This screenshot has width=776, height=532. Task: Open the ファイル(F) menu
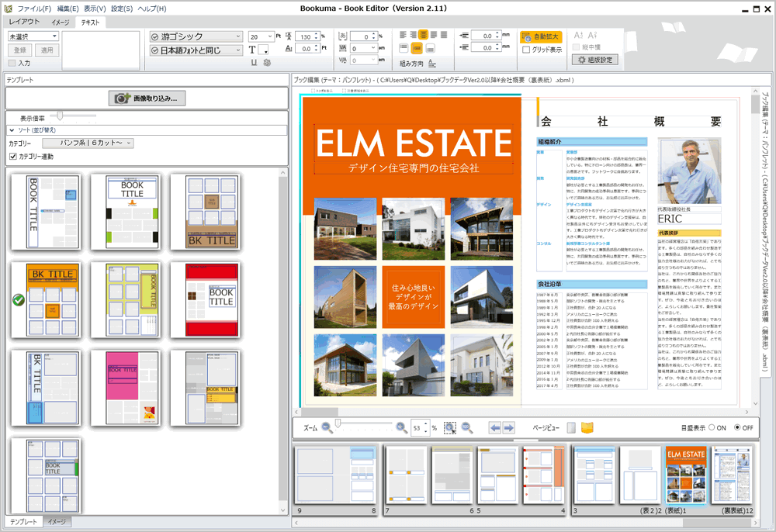click(x=34, y=9)
